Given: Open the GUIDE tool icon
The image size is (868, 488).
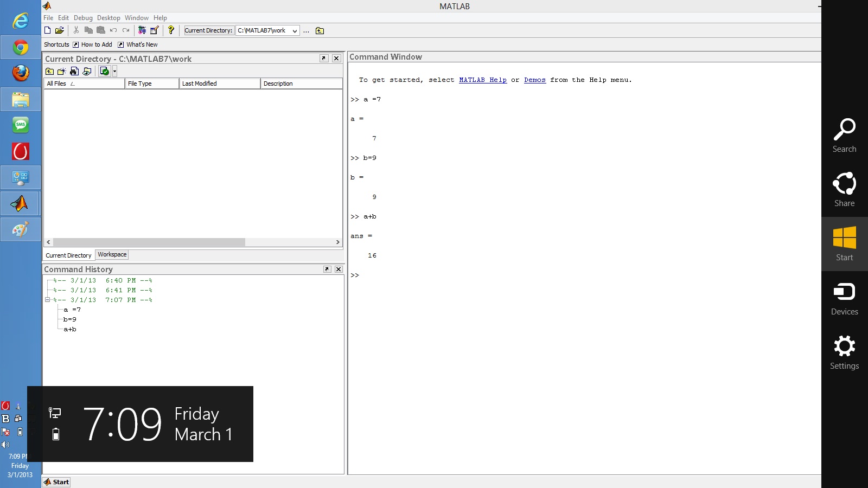Looking at the screenshot, I should pyautogui.click(x=155, y=30).
